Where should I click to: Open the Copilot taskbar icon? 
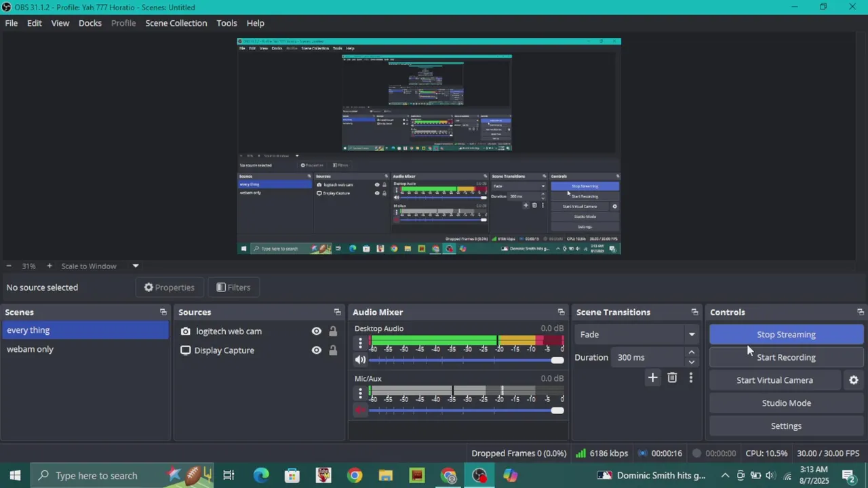[511, 476]
